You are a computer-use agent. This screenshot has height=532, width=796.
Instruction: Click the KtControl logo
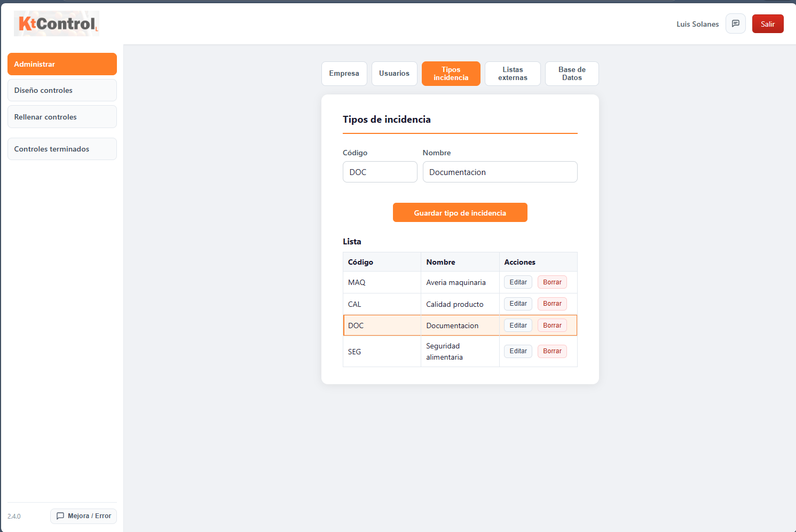click(57, 23)
